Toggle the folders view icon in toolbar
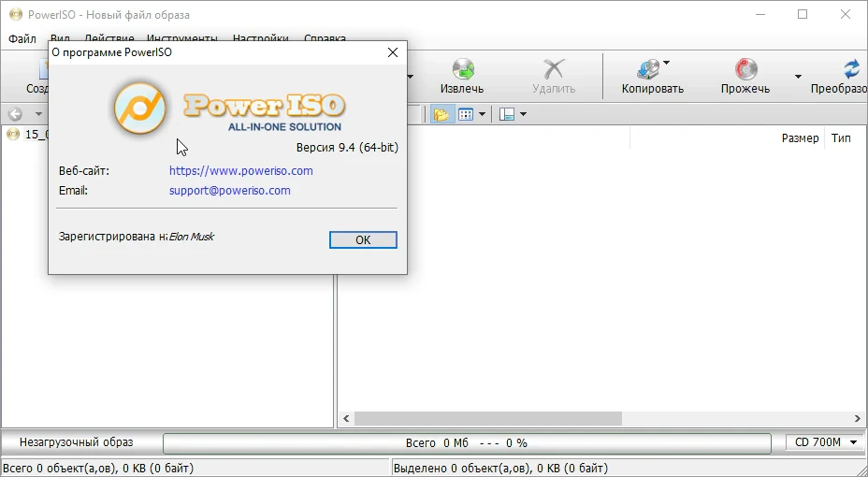 [441, 114]
